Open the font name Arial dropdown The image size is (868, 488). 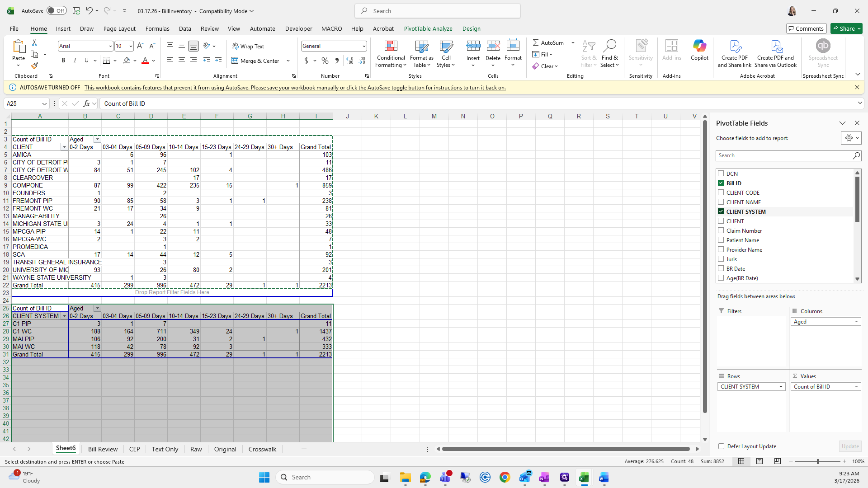(x=110, y=46)
